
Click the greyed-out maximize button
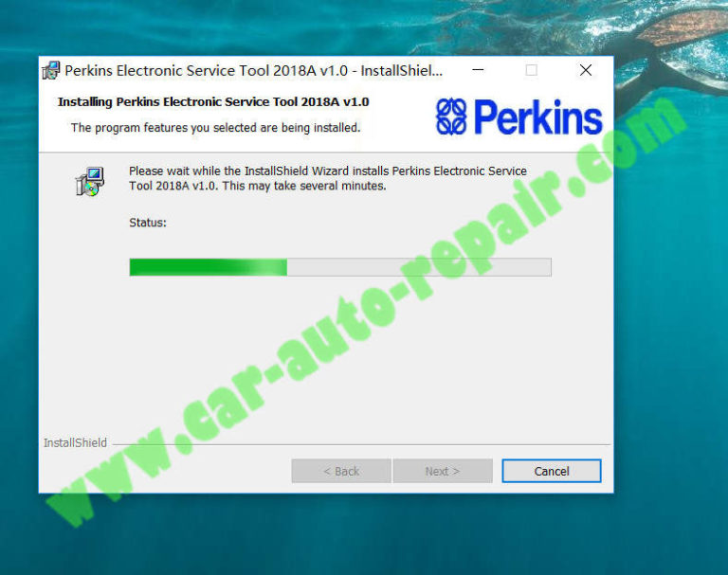pyautogui.click(x=531, y=70)
